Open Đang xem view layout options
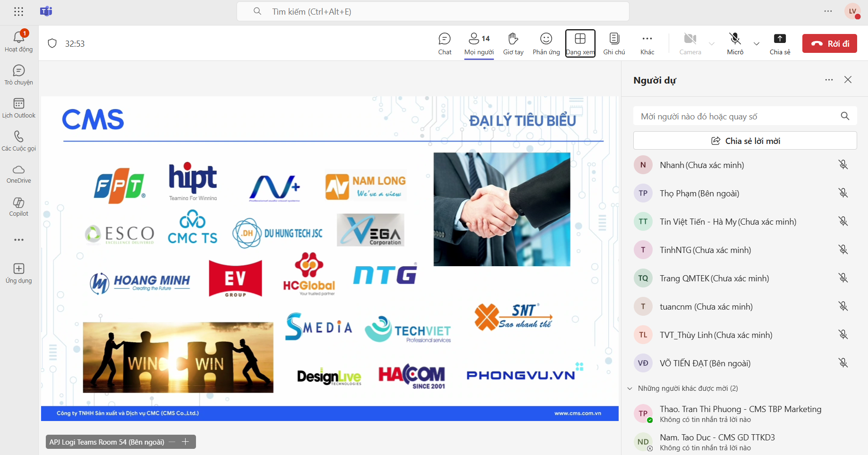This screenshot has height=455, width=868. tap(580, 43)
